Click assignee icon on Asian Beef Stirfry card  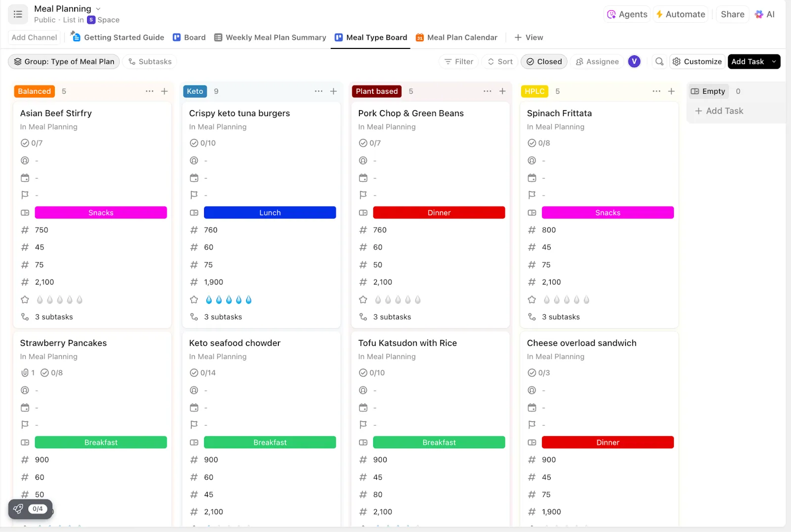[x=25, y=161]
